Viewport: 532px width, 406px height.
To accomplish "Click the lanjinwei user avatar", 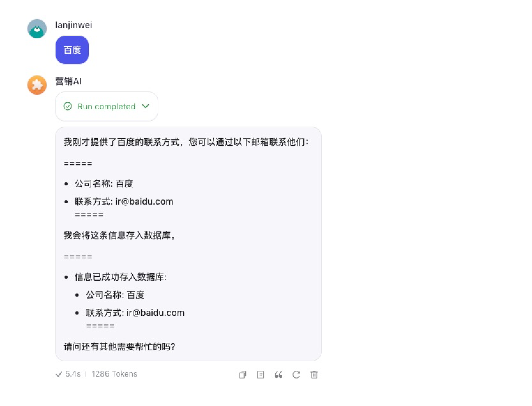I will pos(37,29).
